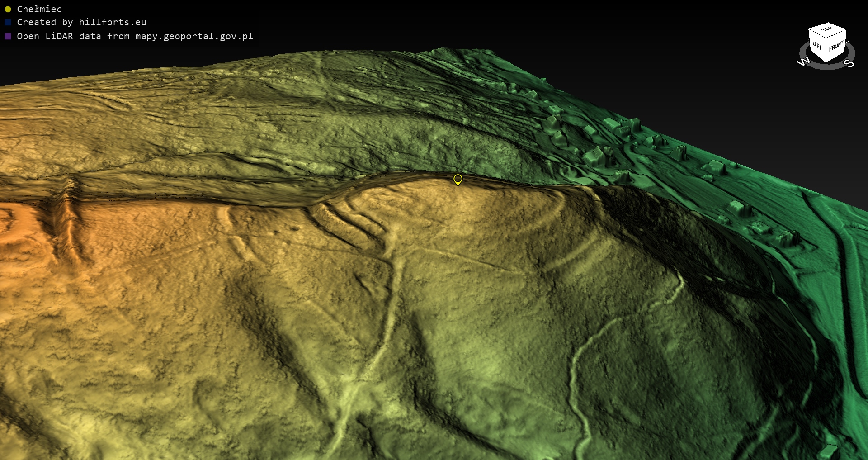Image resolution: width=868 pixels, height=460 pixels.
Task: Click the W letter on compass ring
Action: coord(803,62)
